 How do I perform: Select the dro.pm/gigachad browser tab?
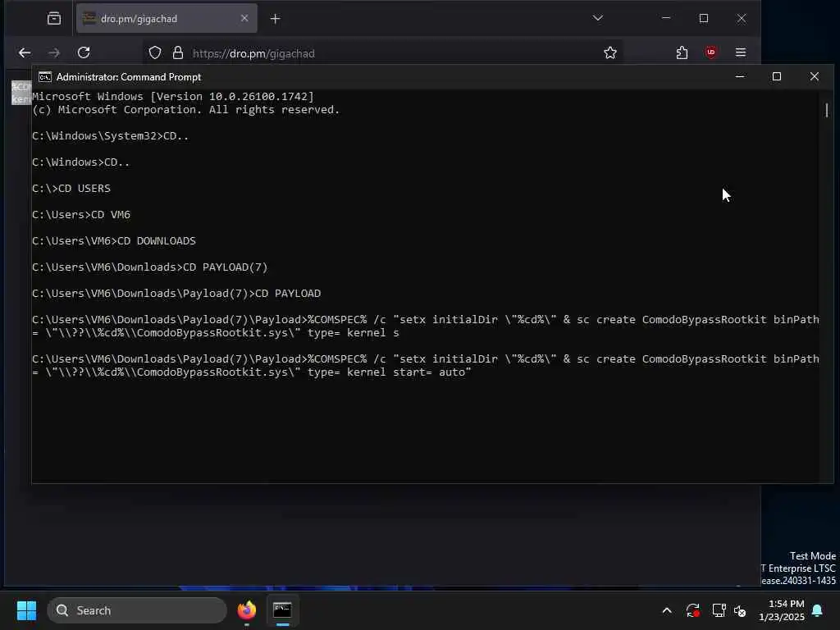tap(167, 19)
